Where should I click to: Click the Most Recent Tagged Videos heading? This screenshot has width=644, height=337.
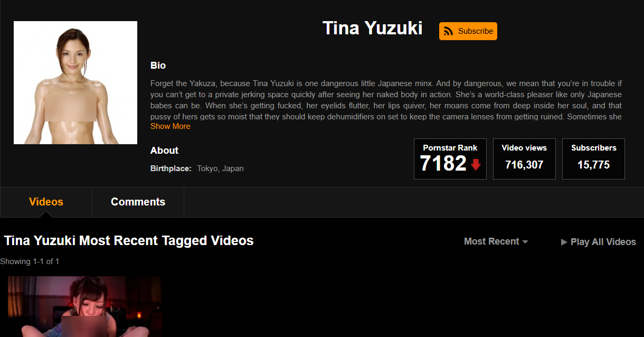[129, 241]
